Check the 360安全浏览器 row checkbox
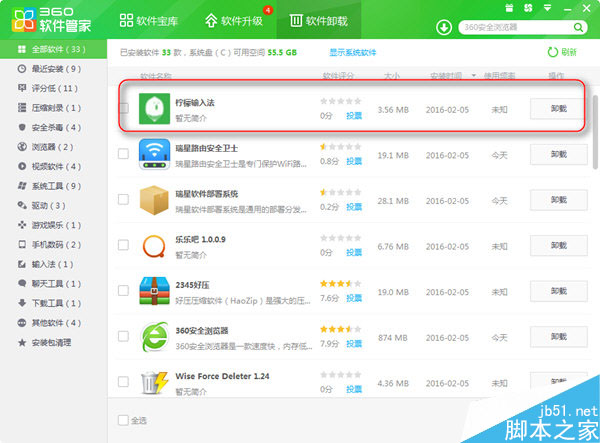Screen dimensions: 600x443 tap(124, 336)
